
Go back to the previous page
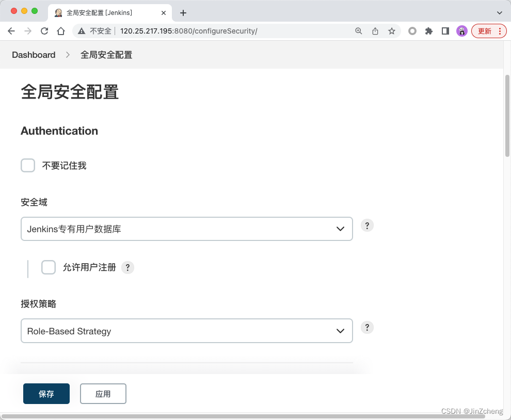[x=11, y=31]
